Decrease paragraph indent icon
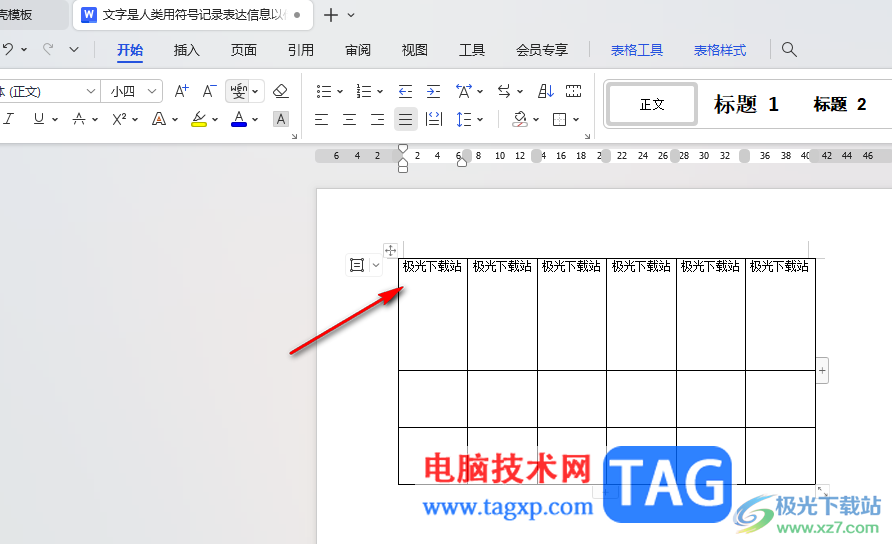The height and width of the screenshot is (544, 892). [405, 91]
